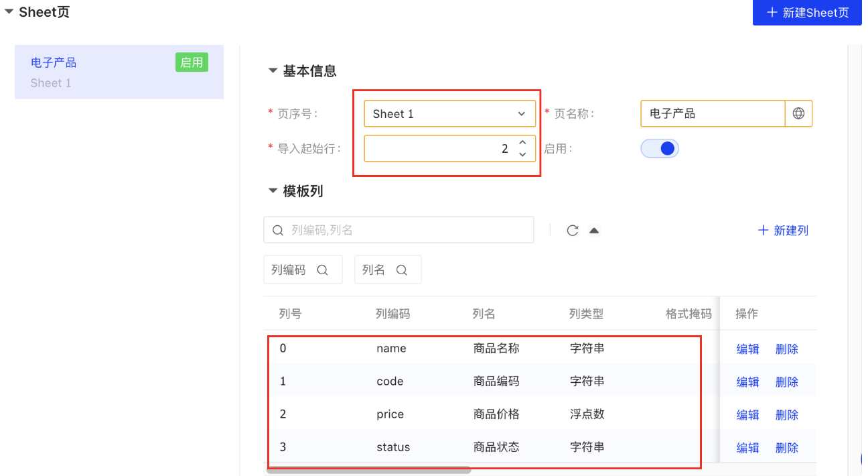Click the magnifier icon in 列名 filter
The width and height of the screenshot is (868, 476).
click(x=402, y=270)
